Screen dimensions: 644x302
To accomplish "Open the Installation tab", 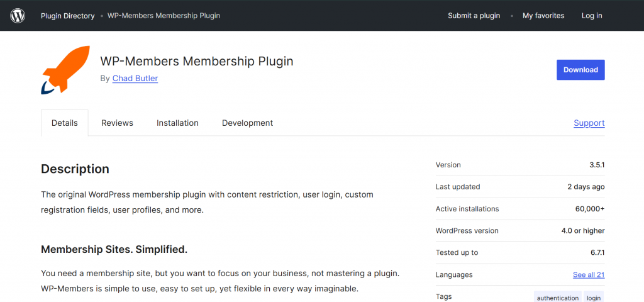I will [177, 123].
